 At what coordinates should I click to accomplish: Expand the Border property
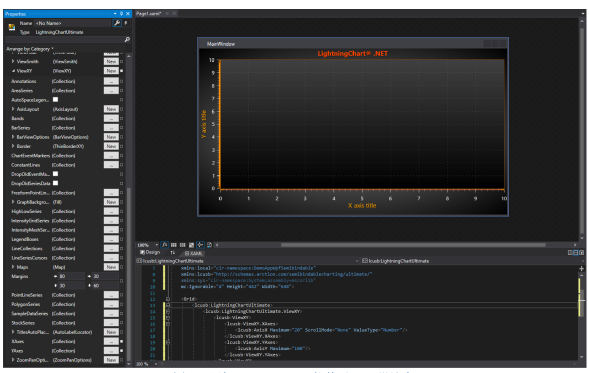[x=13, y=146]
